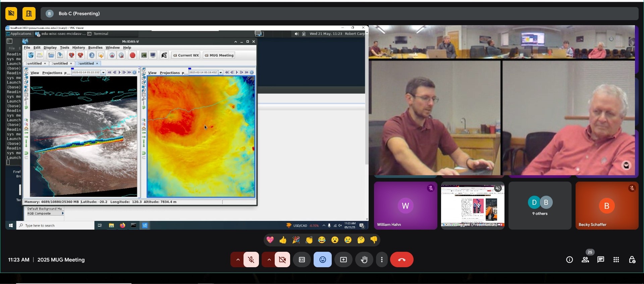Open the Tools menu in McIDAS-V
This screenshot has height=284, width=644.
tap(64, 48)
